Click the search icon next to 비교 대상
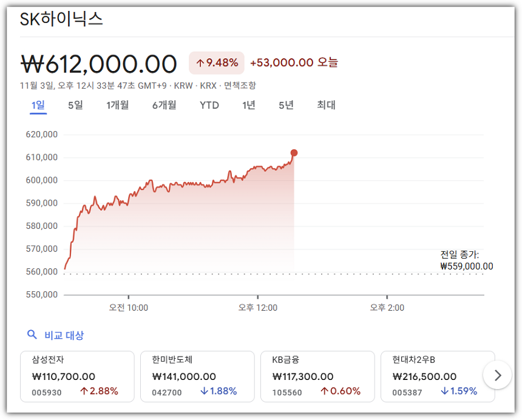522x420 pixels. pyautogui.click(x=32, y=334)
